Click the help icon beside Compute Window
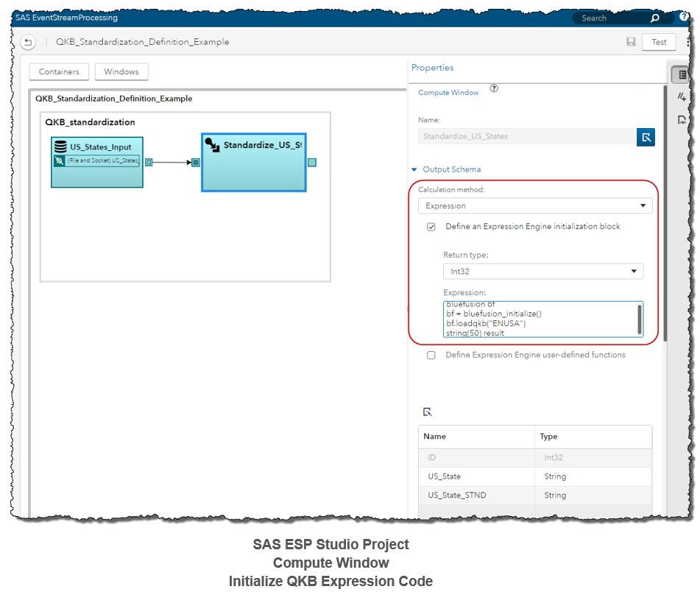The image size is (700, 592). (x=494, y=89)
